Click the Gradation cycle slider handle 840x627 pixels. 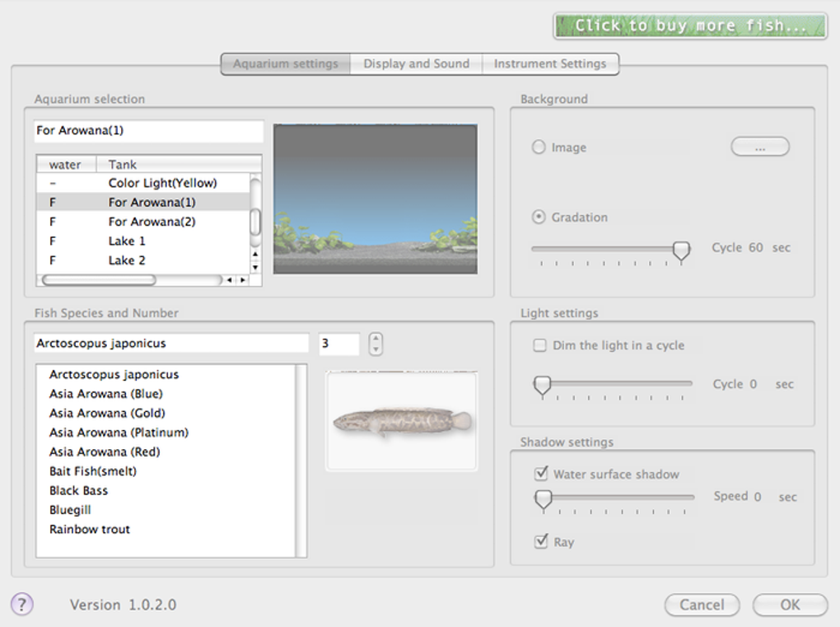[x=681, y=250]
